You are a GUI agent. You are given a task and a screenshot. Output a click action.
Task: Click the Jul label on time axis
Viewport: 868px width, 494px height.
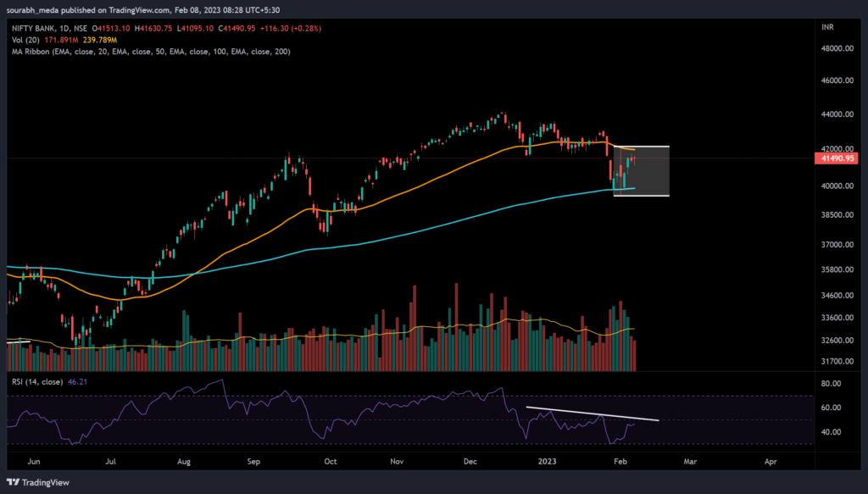tap(111, 461)
